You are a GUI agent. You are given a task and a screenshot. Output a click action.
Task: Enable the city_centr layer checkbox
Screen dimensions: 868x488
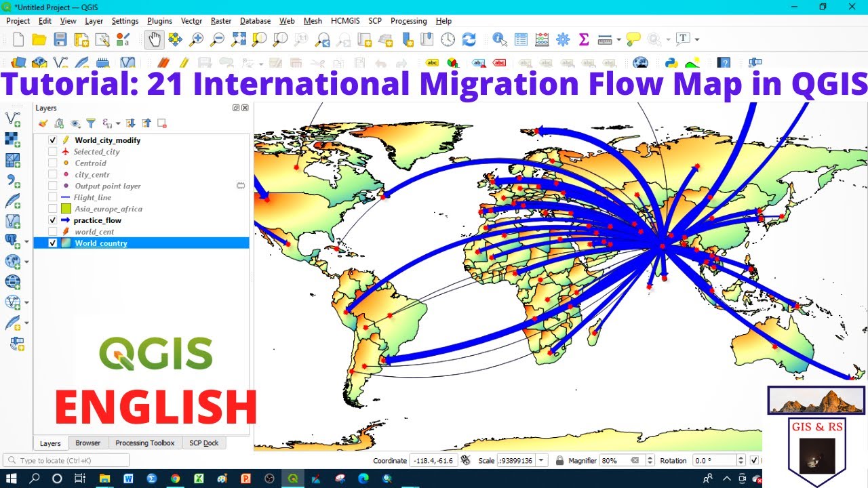[52, 175]
